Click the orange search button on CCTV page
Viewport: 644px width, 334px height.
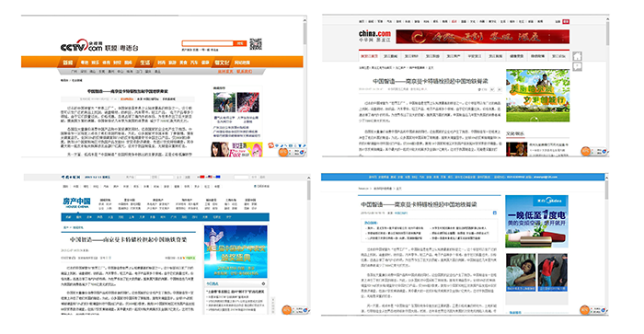(x=239, y=43)
